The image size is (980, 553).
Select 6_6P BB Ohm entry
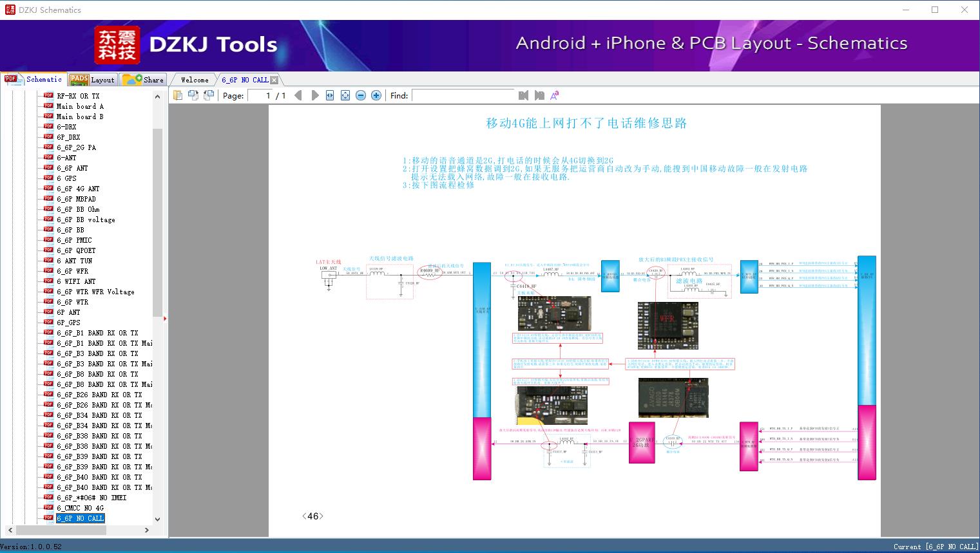pyautogui.click(x=78, y=209)
